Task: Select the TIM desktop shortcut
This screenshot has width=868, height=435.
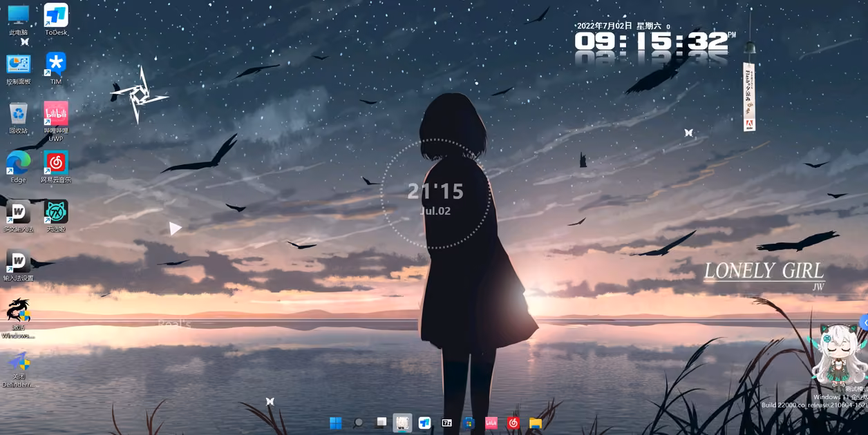Action: [x=56, y=69]
